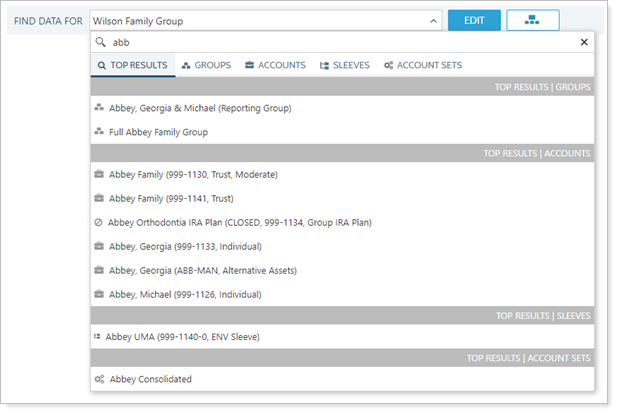Screen dimensions: 617x413
Task: Switch to the Groups tab
Action: coord(206,65)
